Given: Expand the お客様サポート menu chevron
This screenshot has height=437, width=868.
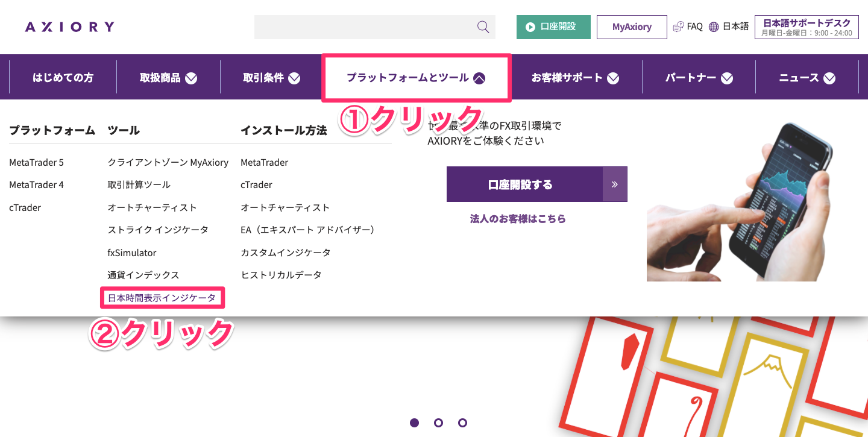Looking at the screenshot, I should pyautogui.click(x=613, y=78).
